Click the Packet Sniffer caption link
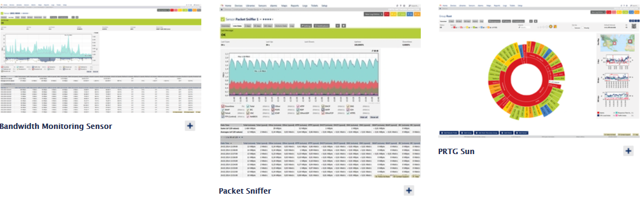The width and height of the screenshot is (644, 199). (x=245, y=190)
